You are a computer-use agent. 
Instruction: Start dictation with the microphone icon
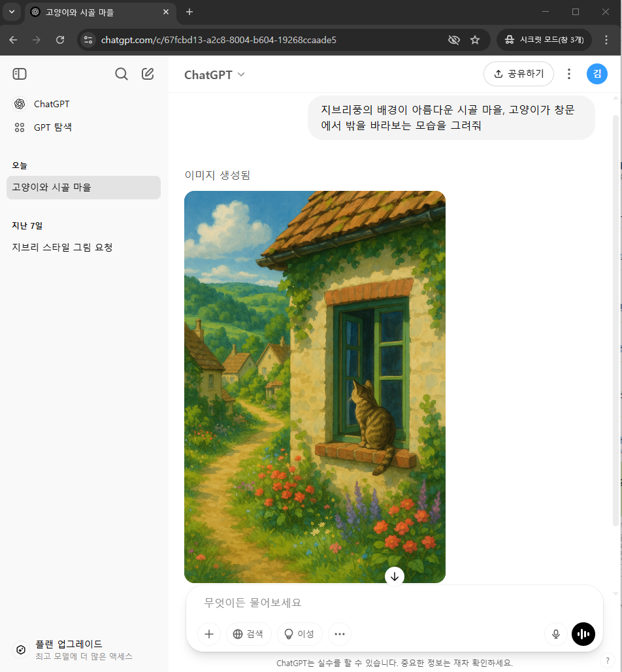555,634
